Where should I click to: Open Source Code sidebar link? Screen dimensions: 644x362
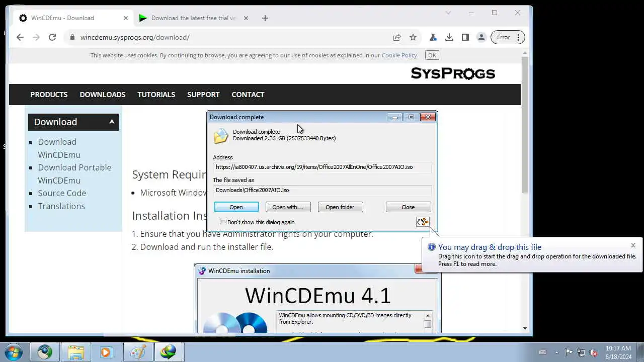tap(62, 193)
